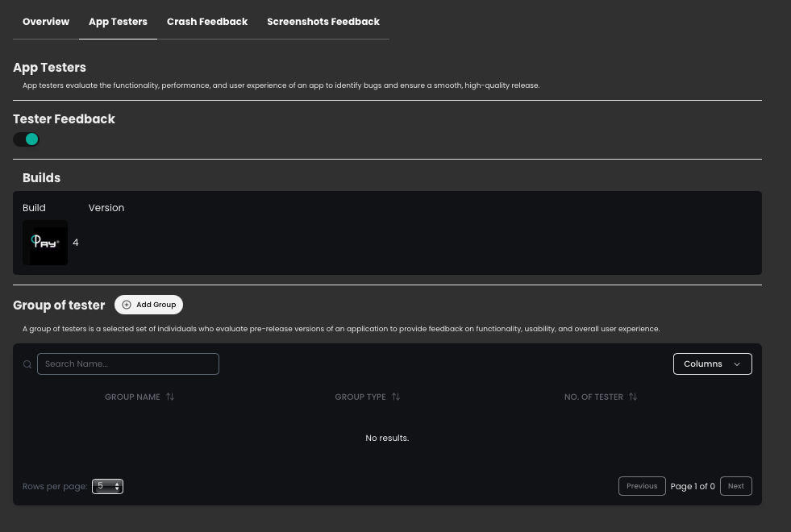Disable the Tester Feedback toggle

click(27, 139)
